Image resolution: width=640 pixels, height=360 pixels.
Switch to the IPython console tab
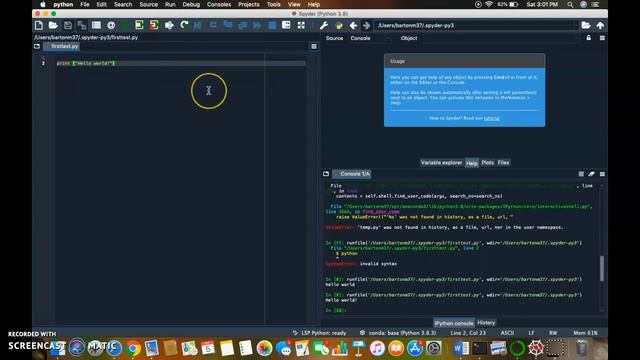click(454, 323)
